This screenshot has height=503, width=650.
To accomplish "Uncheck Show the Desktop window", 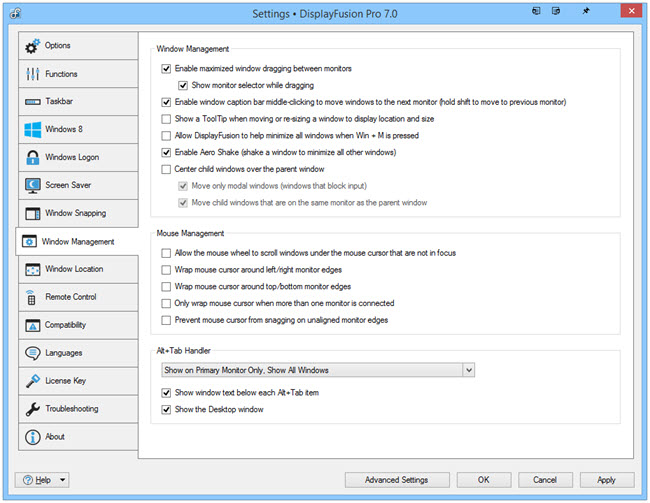I will coord(166,410).
